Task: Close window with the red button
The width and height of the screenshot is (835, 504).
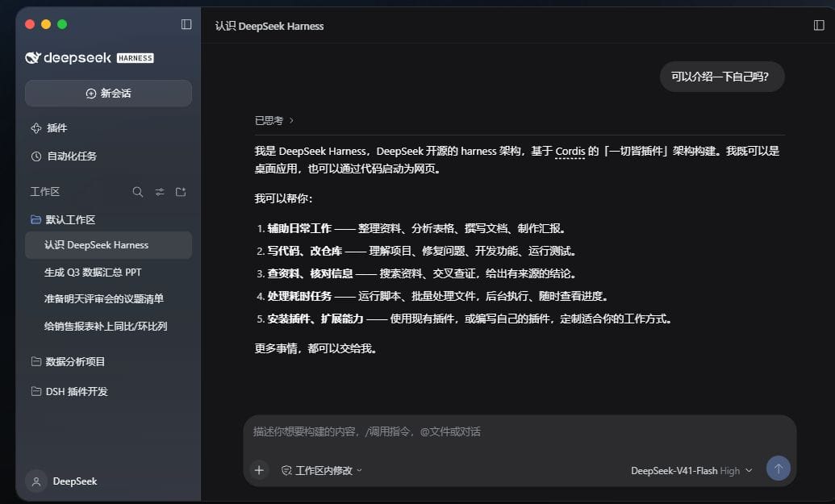Action: (30, 24)
